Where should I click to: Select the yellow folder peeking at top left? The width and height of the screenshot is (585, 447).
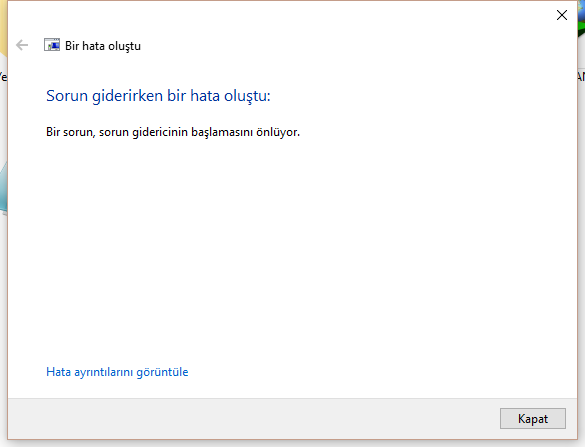3,26
